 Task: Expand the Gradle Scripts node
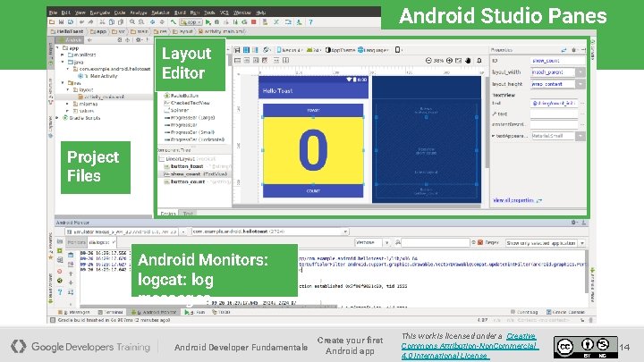coord(57,118)
